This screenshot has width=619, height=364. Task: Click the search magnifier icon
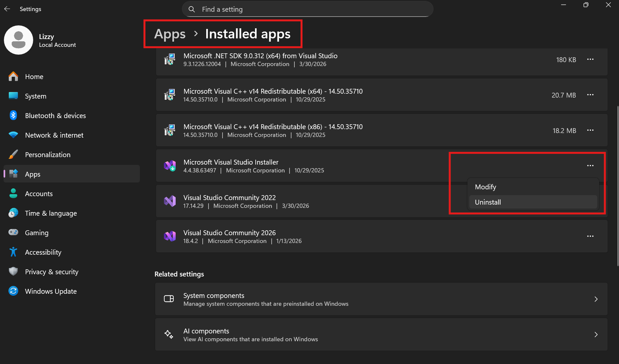pyautogui.click(x=192, y=9)
